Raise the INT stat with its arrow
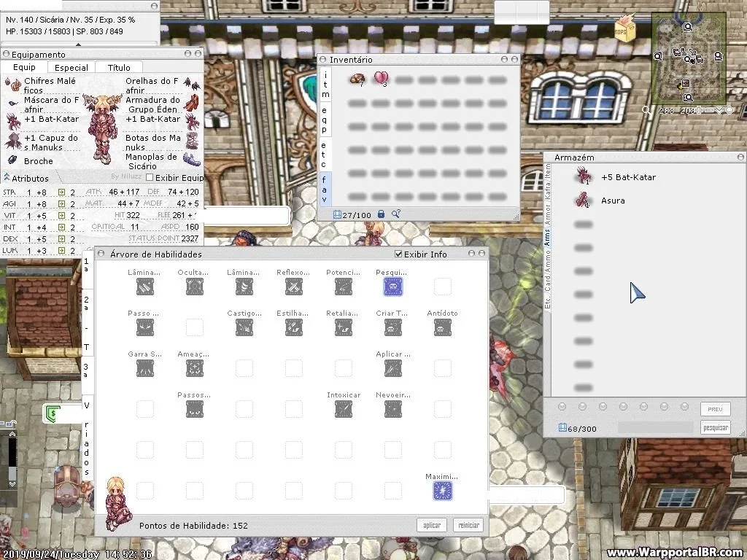Viewport: 747px width, 560px height. click(x=61, y=227)
